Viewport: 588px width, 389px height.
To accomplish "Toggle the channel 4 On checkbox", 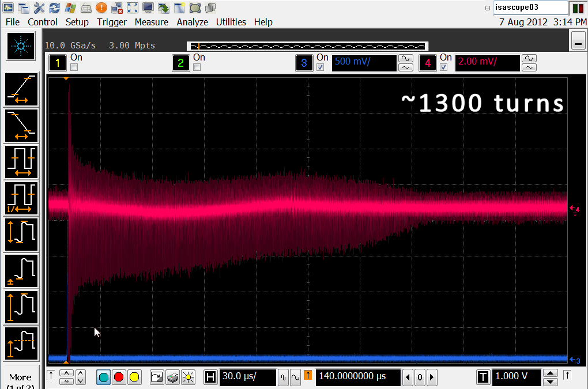I will (x=443, y=67).
